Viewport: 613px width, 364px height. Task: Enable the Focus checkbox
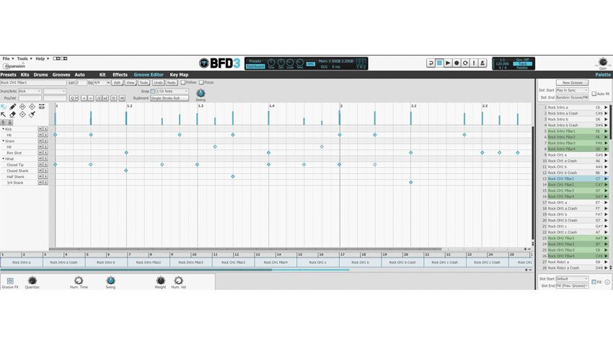[x=201, y=82]
